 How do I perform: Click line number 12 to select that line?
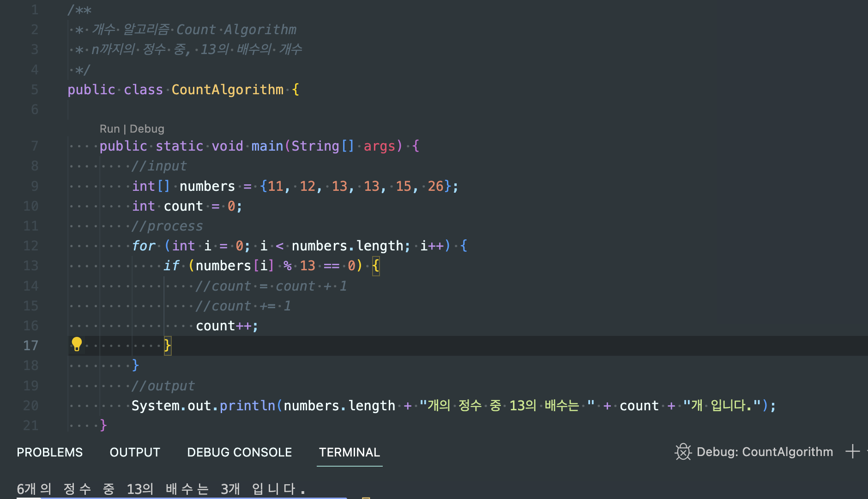30,245
